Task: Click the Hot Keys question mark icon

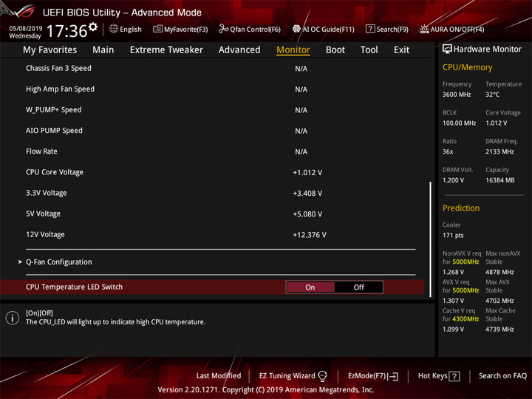Action: 454,376
